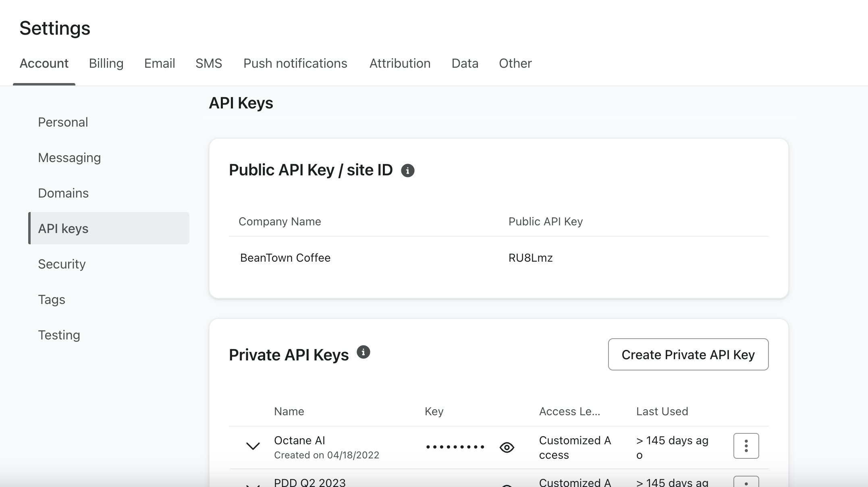Open Testing in the sidebar

pos(59,335)
